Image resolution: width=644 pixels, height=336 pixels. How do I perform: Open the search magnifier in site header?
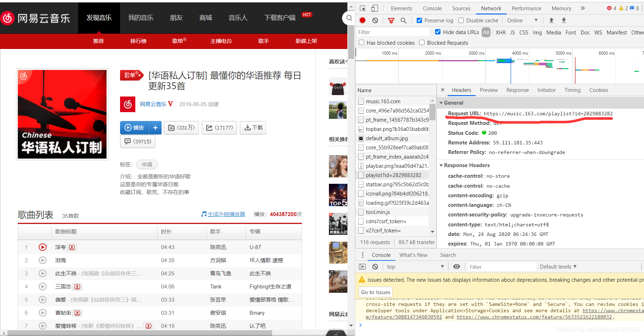349,18
